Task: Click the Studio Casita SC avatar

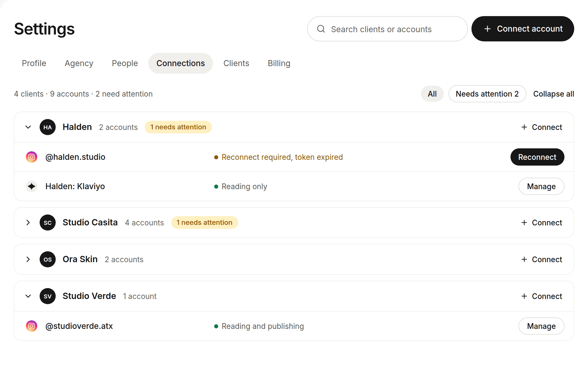Action: click(x=48, y=223)
